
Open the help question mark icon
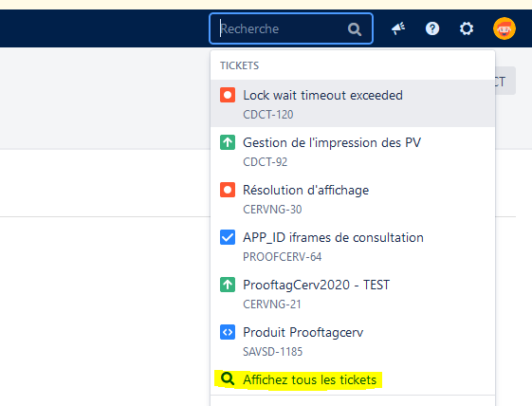pos(432,28)
